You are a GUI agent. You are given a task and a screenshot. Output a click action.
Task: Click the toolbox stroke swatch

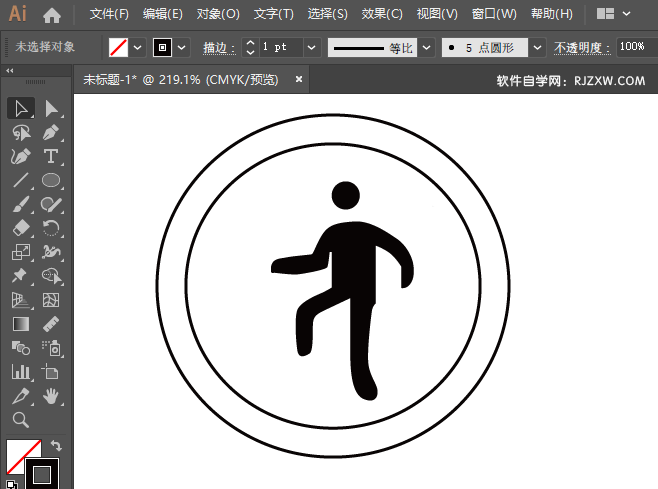[42, 475]
